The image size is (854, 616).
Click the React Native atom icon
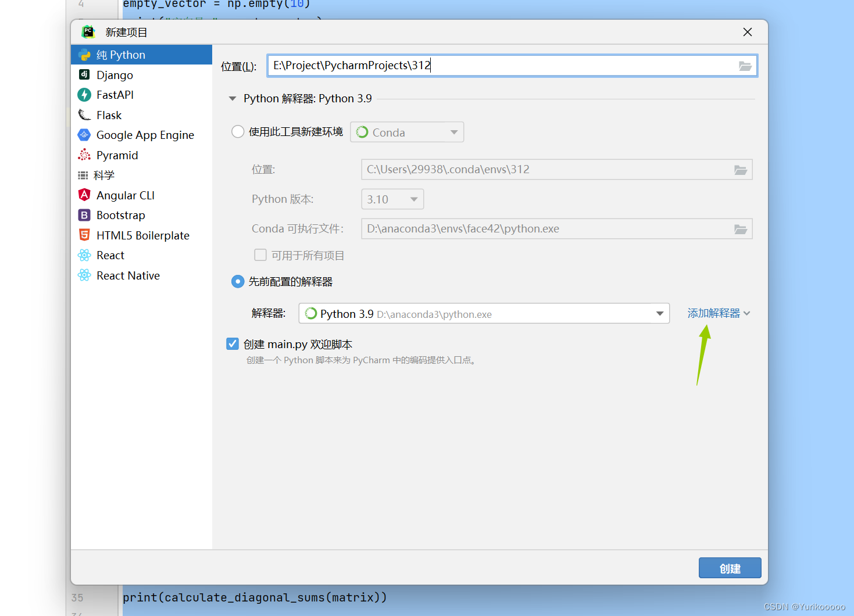(x=84, y=275)
